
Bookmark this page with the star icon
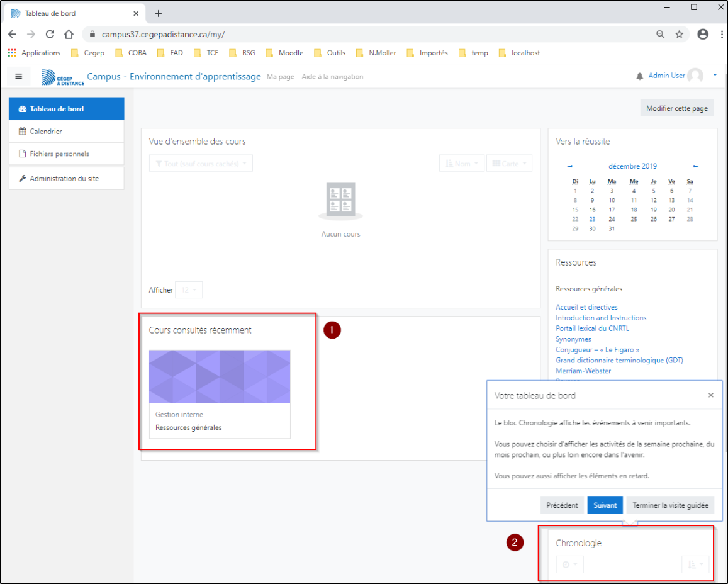click(x=679, y=34)
